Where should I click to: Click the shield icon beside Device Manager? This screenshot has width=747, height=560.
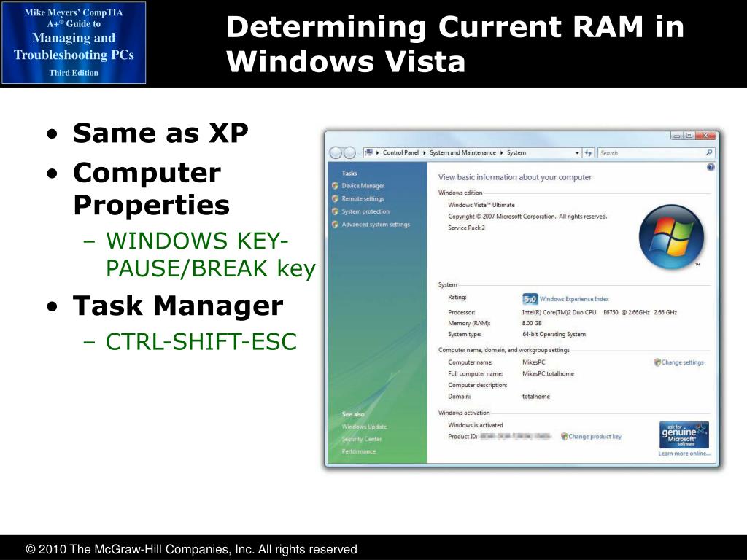335,186
